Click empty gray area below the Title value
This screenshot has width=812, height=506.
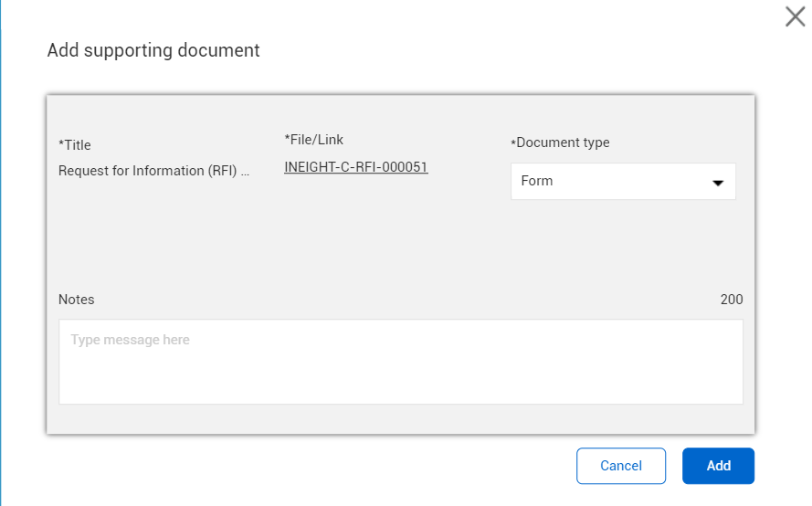146,228
